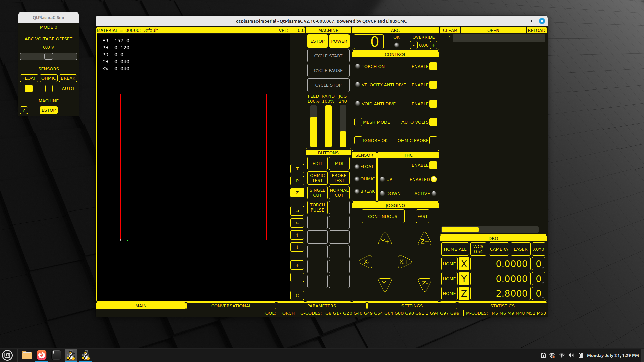Image resolution: width=644 pixels, height=362 pixels.
Task: Click the Y- jog arrow
Action: 385,284
